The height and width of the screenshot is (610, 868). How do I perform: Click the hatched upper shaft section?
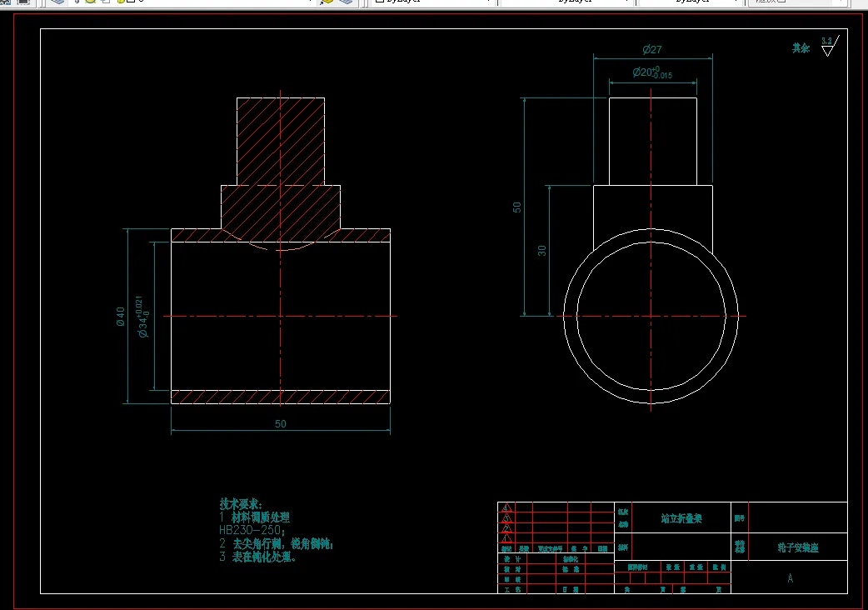coord(281,141)
